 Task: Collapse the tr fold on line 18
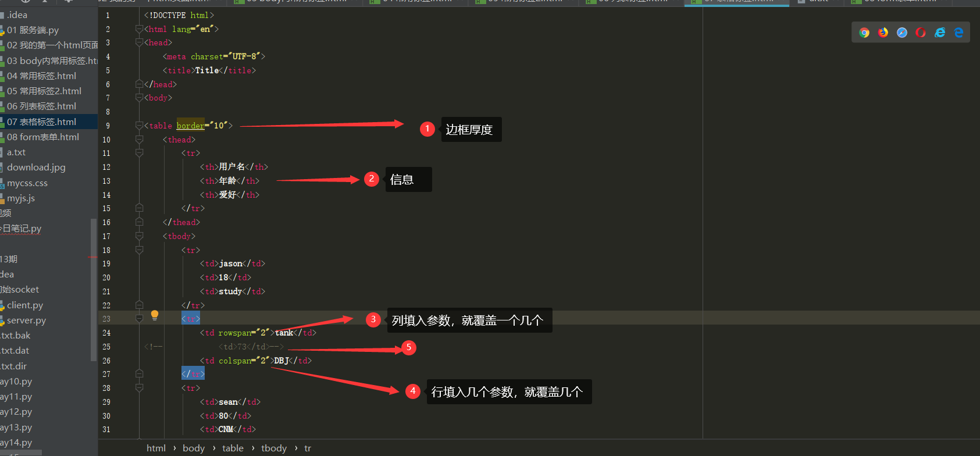[139, 250]
